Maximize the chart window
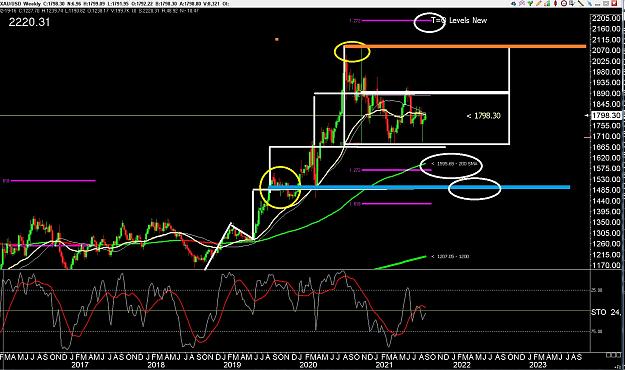This screenshot has width=625, height=370. (607, 3)
